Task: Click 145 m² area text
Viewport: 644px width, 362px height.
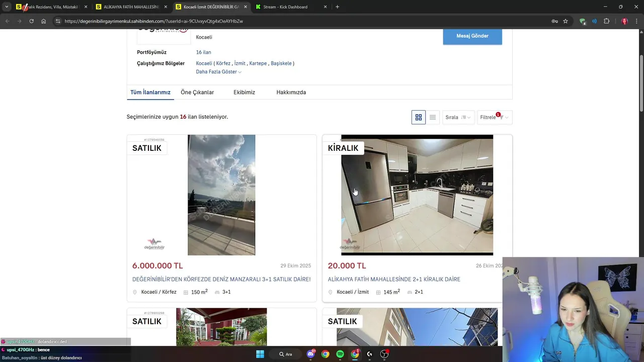Action: tap(391, 292)
